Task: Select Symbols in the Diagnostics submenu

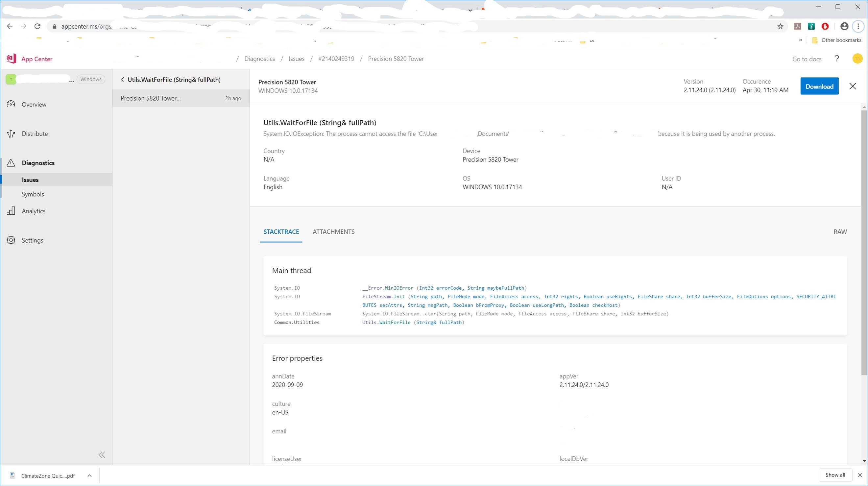Action: pyautogui.click(x=33, y=194)
